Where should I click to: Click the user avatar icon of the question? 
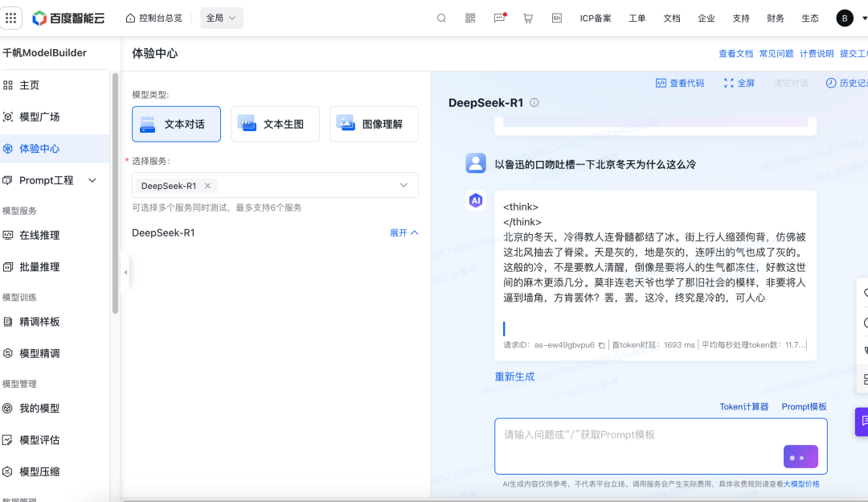476,163
